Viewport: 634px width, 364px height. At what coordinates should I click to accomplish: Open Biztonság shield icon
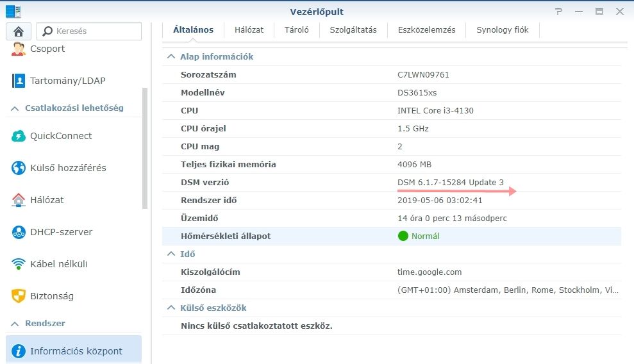[19, 296]
